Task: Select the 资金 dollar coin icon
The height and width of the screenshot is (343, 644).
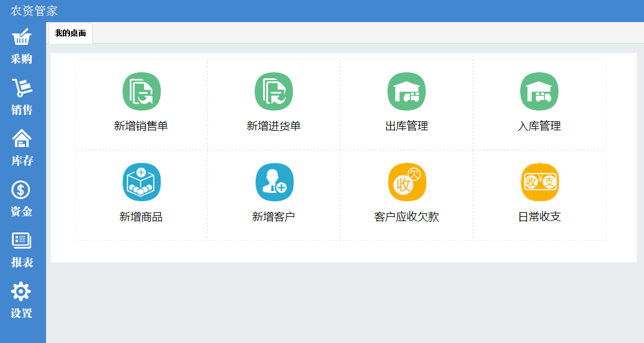Action: [x=22, y=190]
